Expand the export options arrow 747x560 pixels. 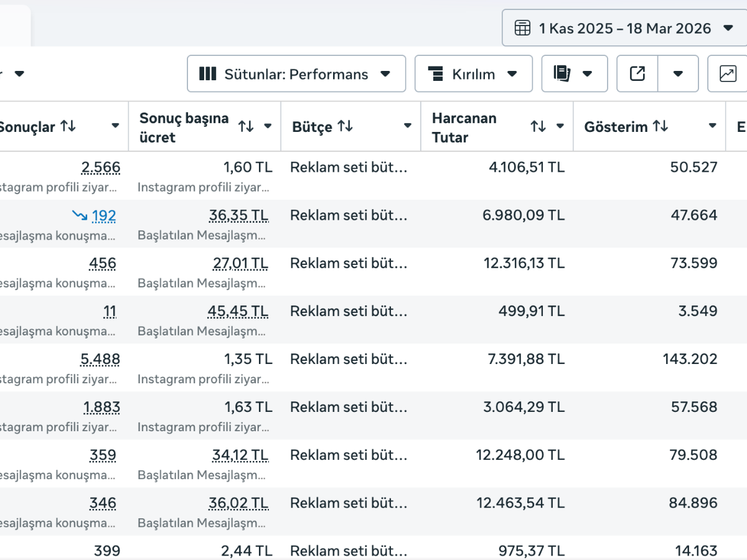pyautogui.click(x=678, y=74)
